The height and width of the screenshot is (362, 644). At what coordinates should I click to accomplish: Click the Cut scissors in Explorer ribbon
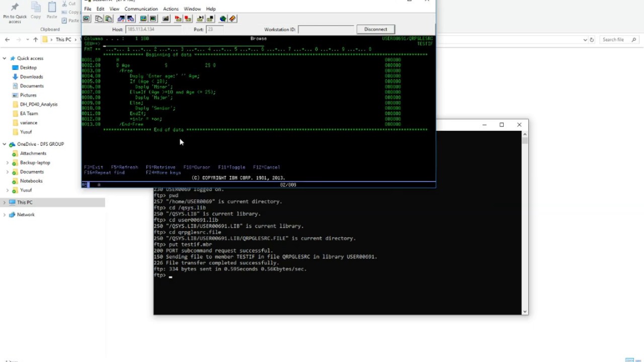(x=65, y=4)
